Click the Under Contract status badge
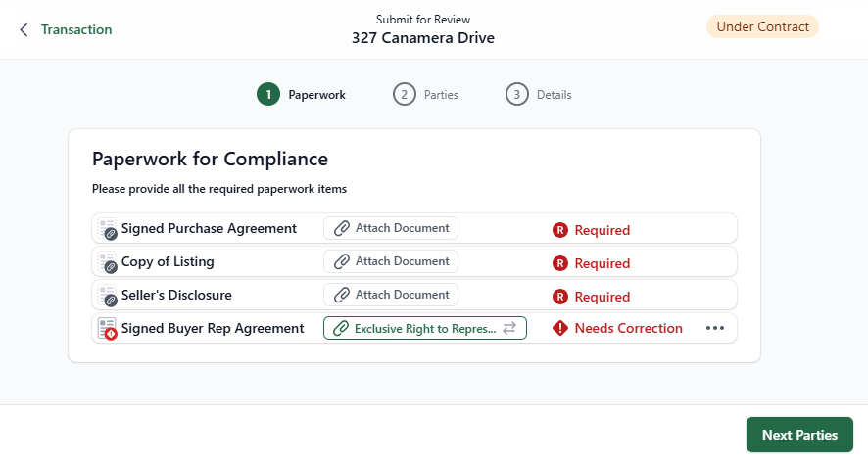Viewport: 868px width, 464px height. [762, 27]
